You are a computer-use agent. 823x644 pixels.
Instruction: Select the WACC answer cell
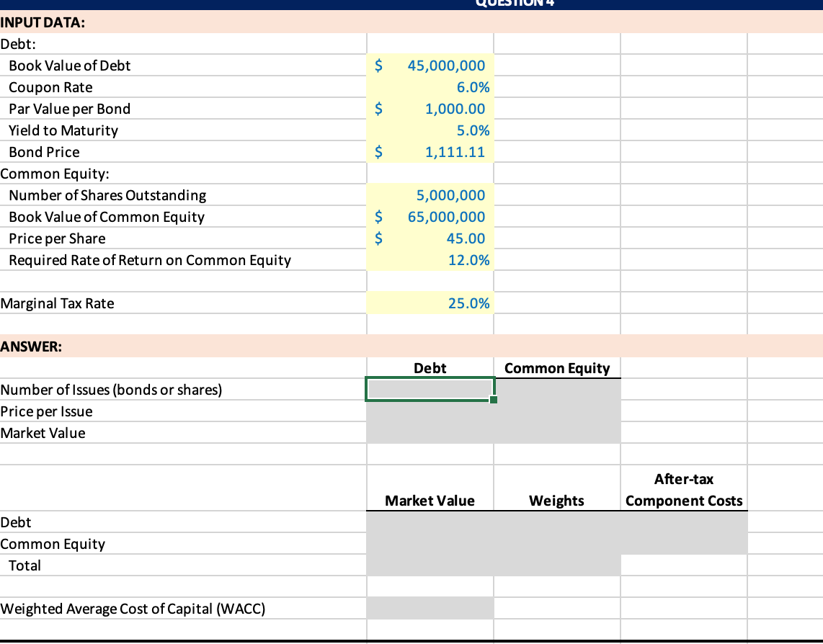(430, 608)
